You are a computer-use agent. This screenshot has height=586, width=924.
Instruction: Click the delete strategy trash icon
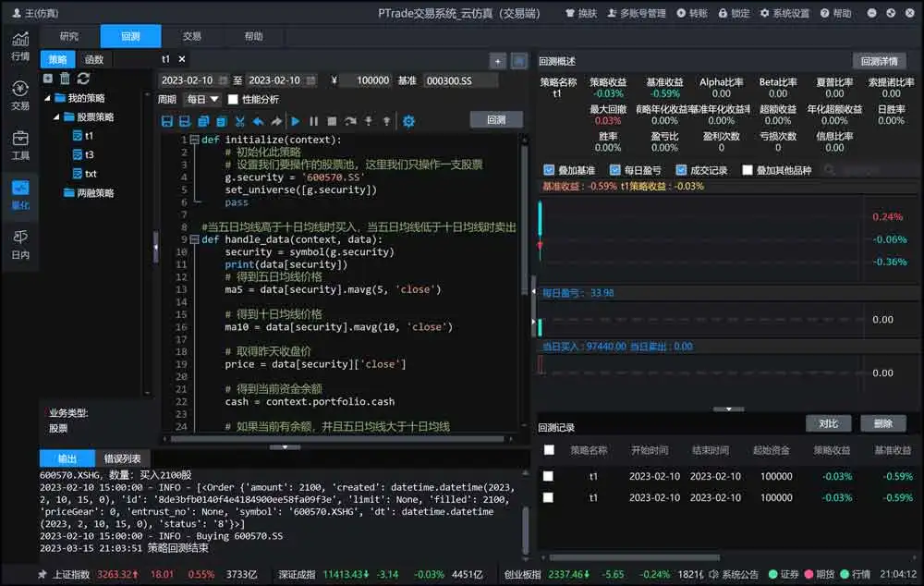[65, 79]
